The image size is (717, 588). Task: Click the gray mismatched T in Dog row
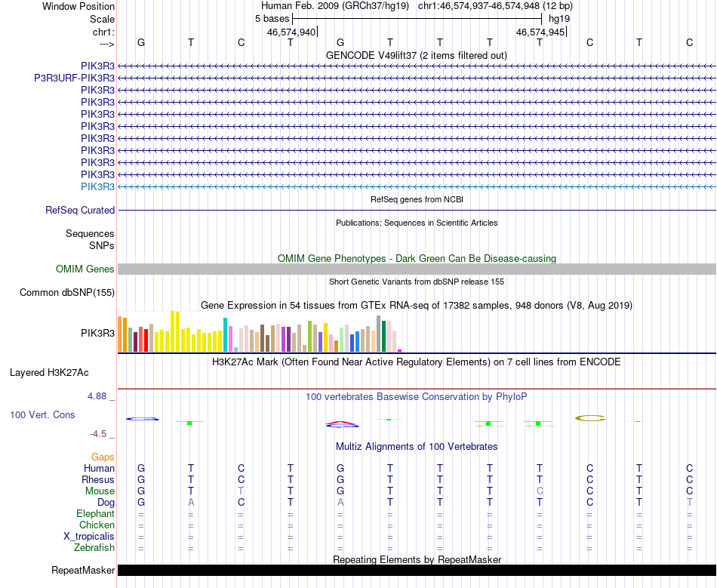coord(690,503)
